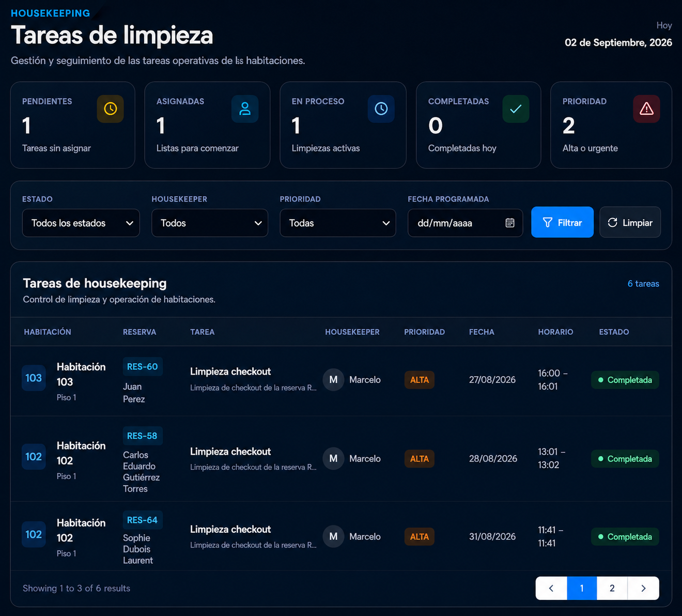
Task: Click the Tarea column header
Action: click(203, 332)
